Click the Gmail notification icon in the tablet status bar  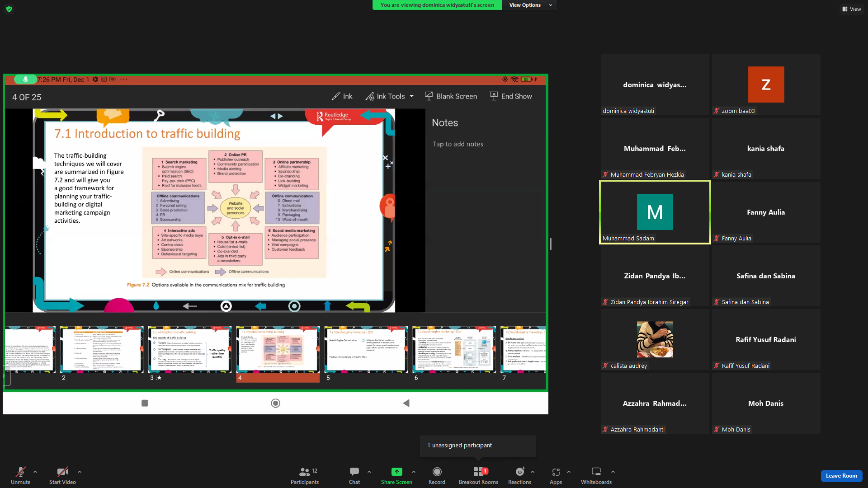coord(113,80)
